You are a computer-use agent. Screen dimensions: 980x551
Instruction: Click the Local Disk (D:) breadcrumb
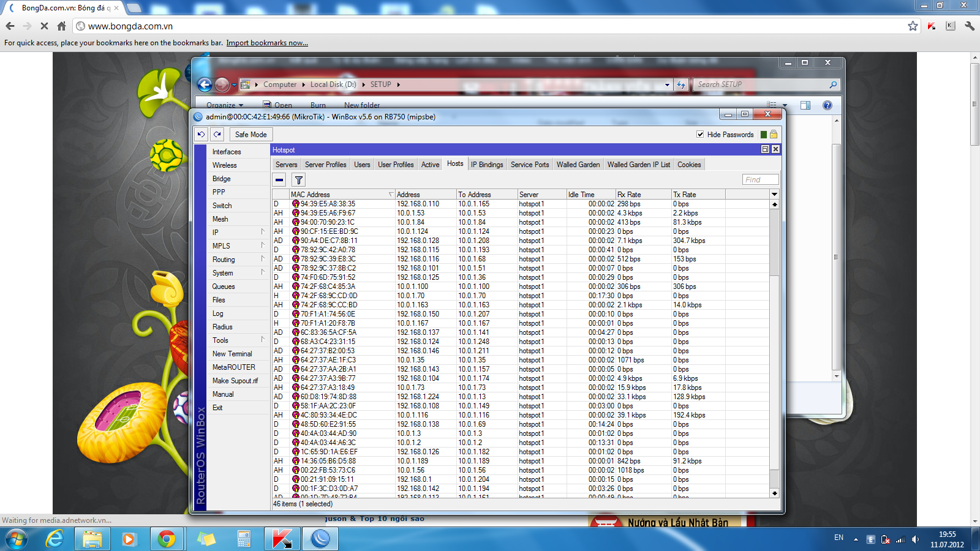click(333, 84)
